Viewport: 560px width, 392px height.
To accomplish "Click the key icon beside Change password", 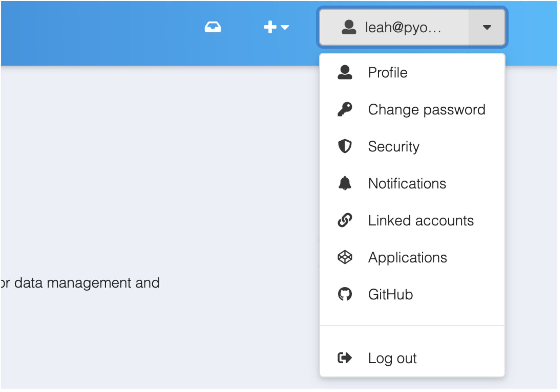I will pos(345,109).
